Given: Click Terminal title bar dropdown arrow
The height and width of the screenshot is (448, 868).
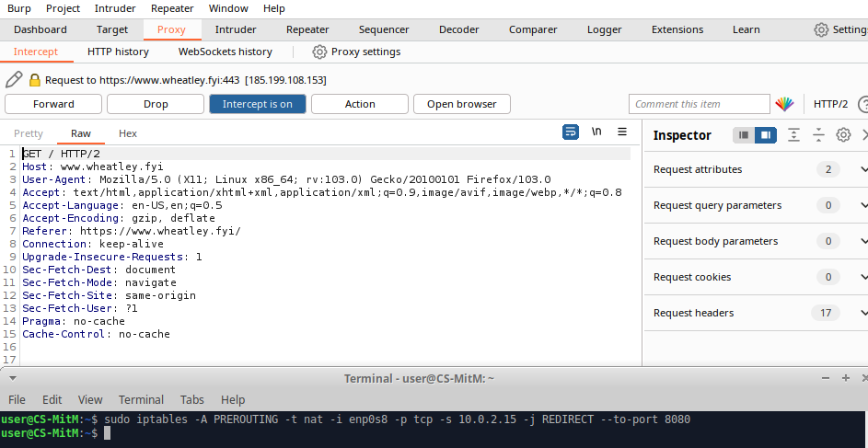Looking at the screenshot, I should pyautogui.click(x=12, y=378).
